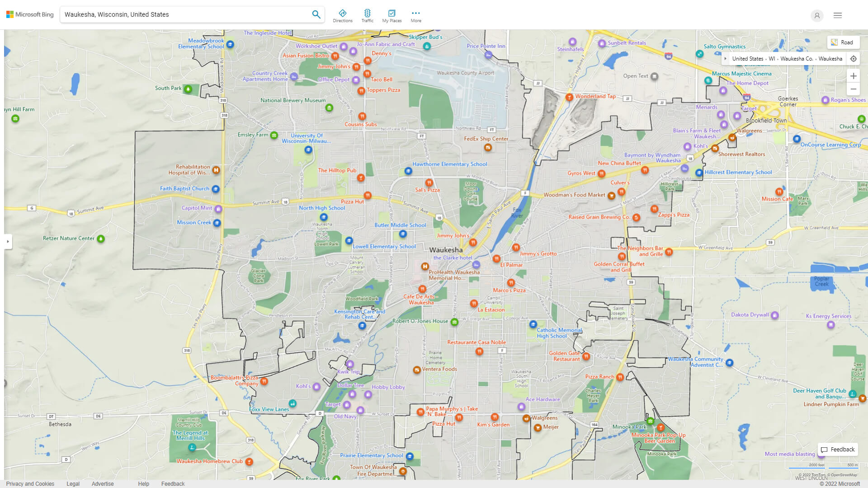This screenshot has width=868, height=488.
Task: Toggle the Traffic overlay
Action: [367, 14]
